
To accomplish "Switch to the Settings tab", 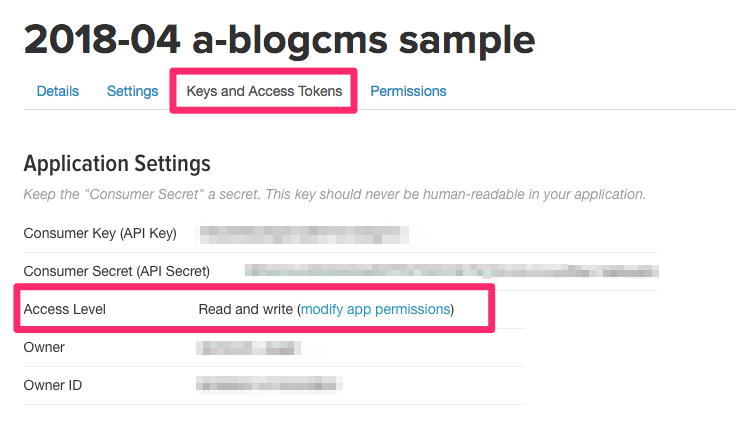I will [x=132, y=91].
